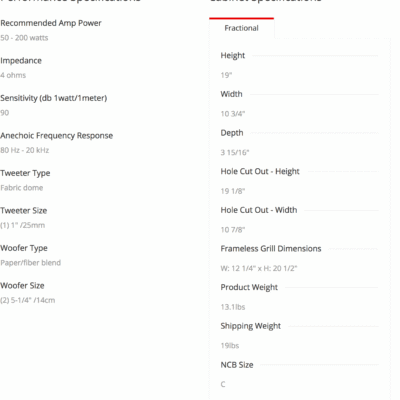The height and width of the screenshot is (400, 400).
Task: Click the Tweeter Size label
Action: [24, 211]
